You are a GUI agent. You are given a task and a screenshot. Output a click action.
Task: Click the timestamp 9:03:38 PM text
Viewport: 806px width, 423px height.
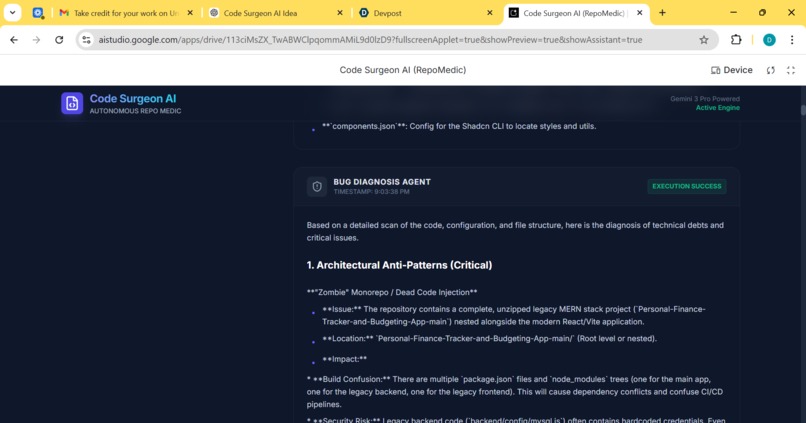(371, 192)
